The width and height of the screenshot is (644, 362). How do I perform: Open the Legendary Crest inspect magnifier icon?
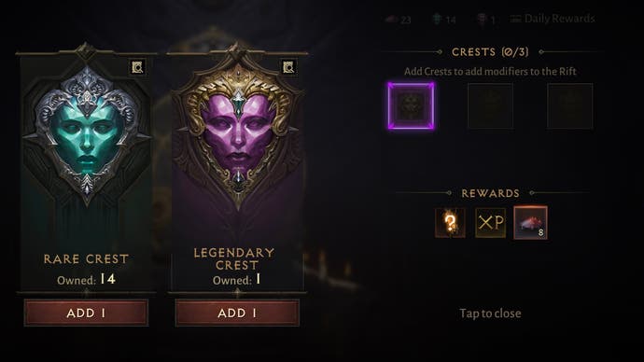coord(288,67)
